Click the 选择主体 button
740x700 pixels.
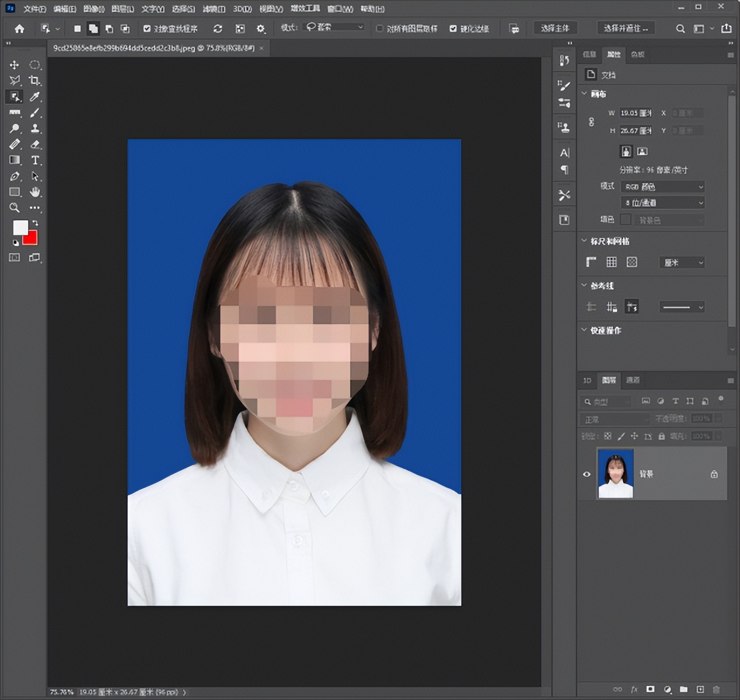[x=554, y=28]
